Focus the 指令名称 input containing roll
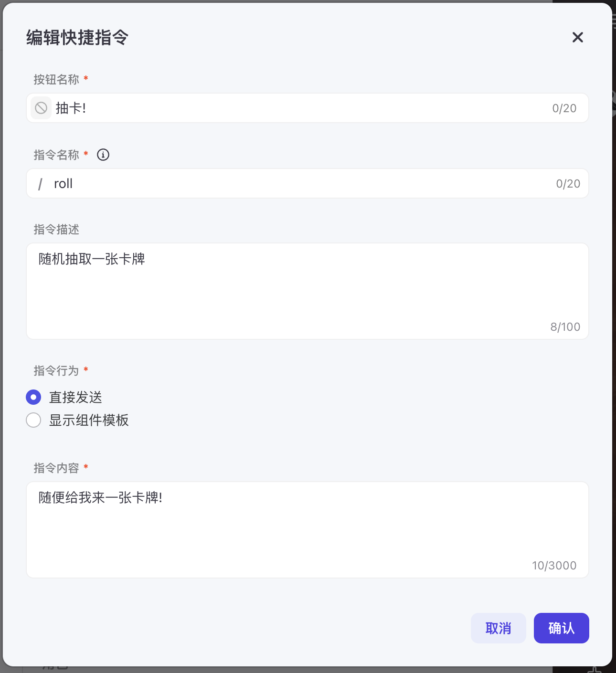Image resolution: width=616 pixels, height=673 pixels. (308, 183)
